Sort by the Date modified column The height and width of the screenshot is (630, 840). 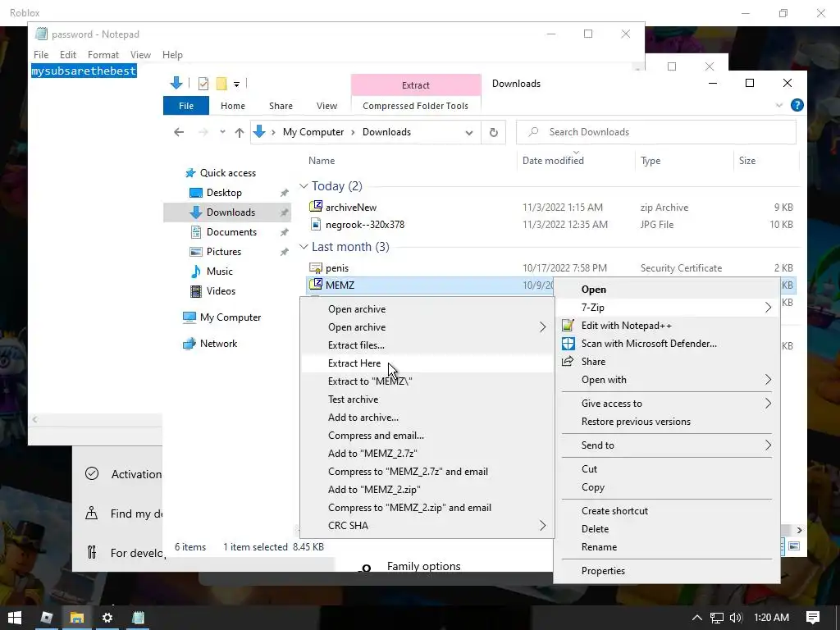pos(553,161)
